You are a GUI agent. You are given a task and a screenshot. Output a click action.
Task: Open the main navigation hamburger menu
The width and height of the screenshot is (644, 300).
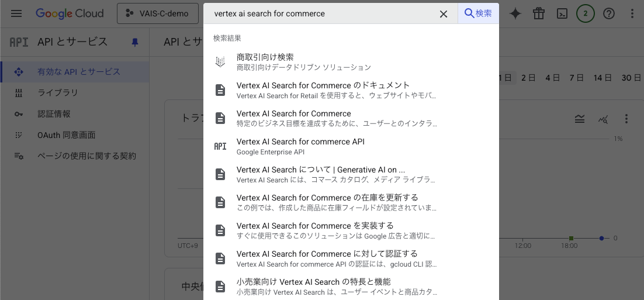pyautogui.click(x=16, y=13)
